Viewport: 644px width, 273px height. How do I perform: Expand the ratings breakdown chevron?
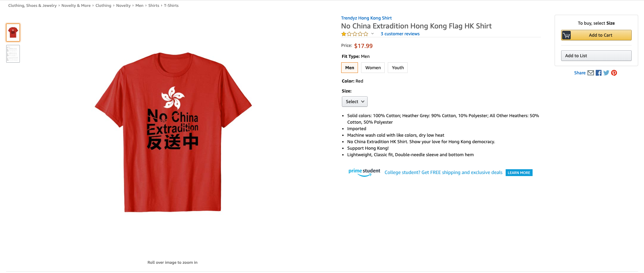[x=372, y=34]
